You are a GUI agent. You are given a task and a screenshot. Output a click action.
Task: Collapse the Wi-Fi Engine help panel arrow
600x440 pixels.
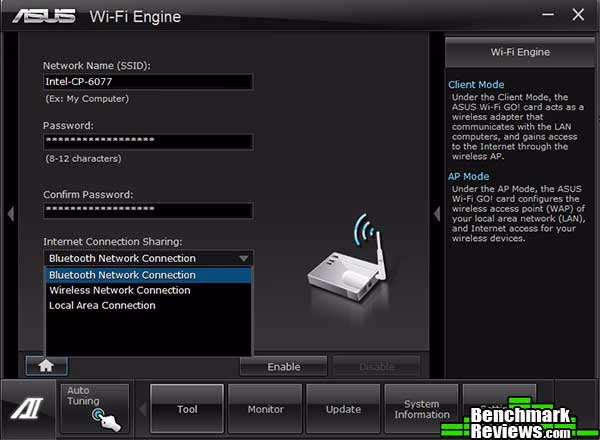437,213
